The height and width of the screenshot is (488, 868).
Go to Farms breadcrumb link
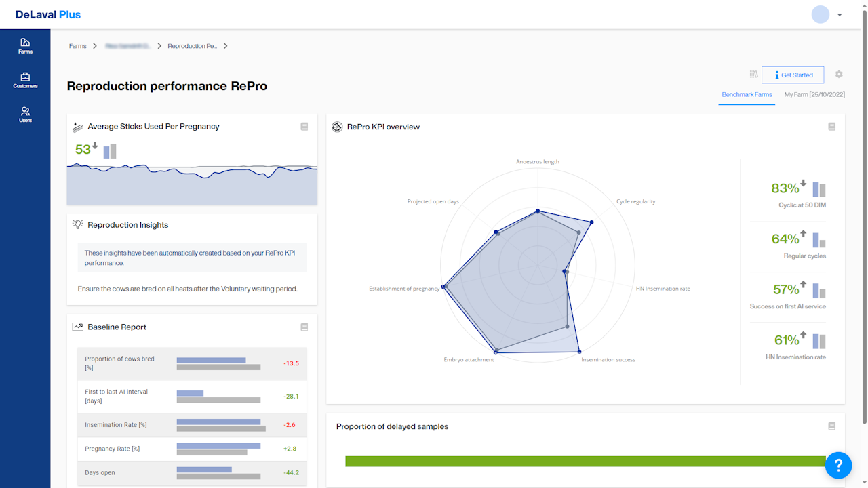77,46
